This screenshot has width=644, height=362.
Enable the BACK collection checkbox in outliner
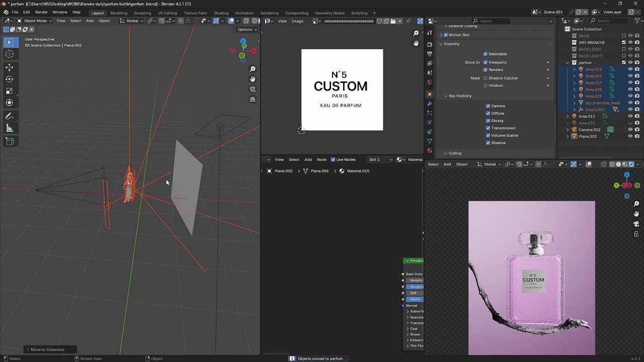coord(624,36)
